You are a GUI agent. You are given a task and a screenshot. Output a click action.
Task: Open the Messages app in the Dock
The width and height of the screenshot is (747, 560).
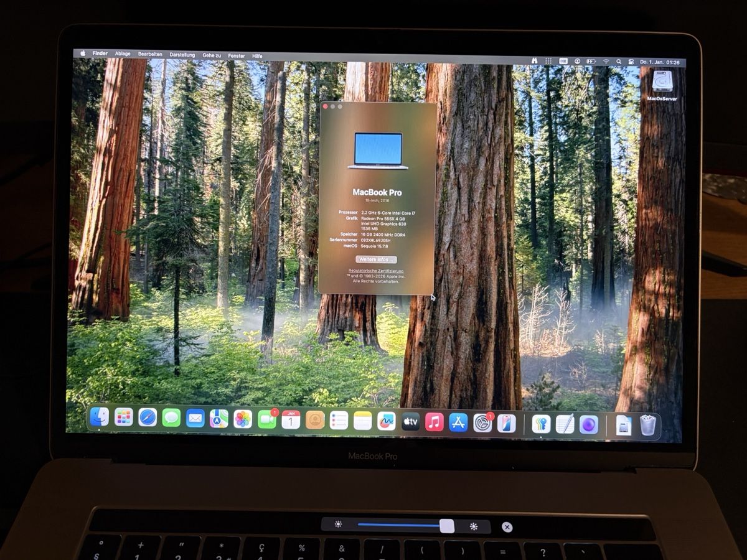pyautogui.click(x=171, y=418)
